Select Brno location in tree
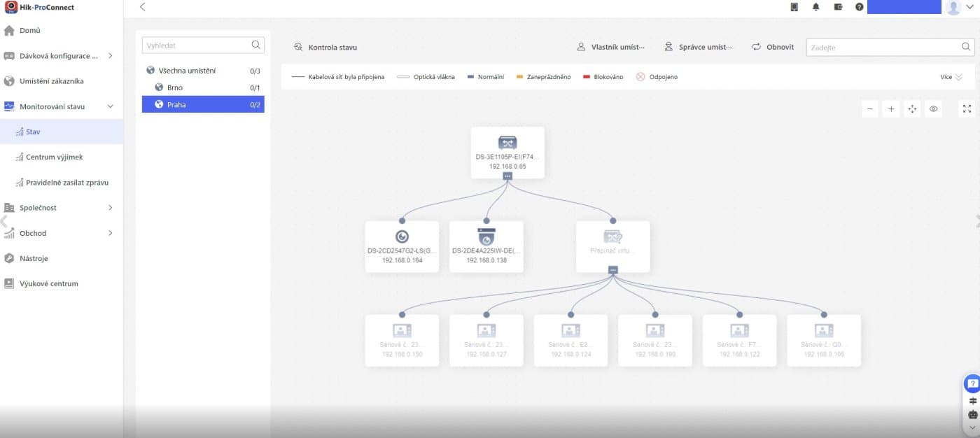Image resolution: width=980 pixels, height=438 pixels. tap(175, 87)
